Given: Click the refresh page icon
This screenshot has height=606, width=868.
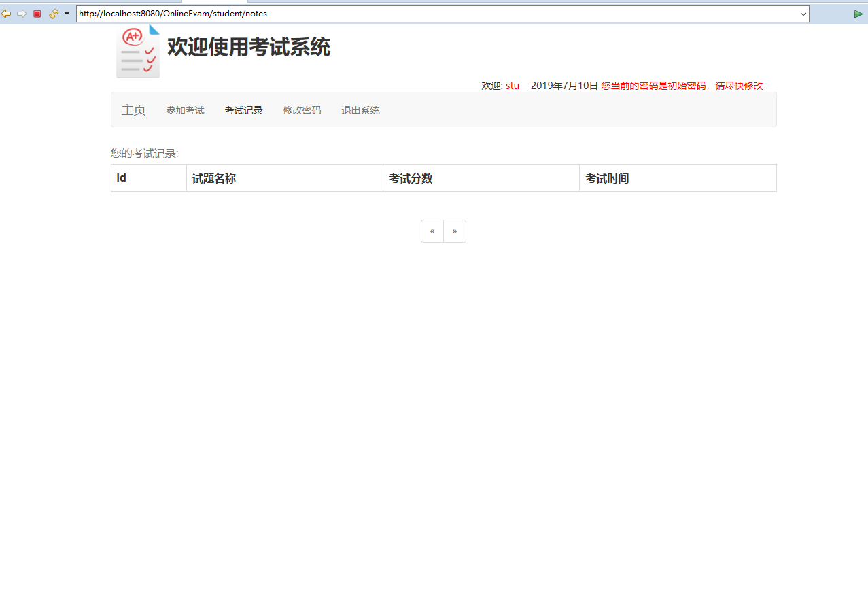Looking at the screenshot, I should (x=53, y=13).
